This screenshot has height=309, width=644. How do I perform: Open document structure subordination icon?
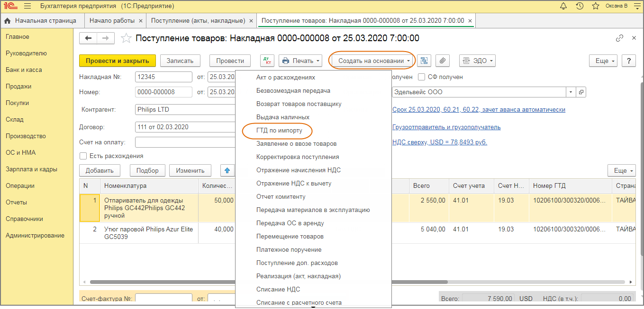[424, 61]
